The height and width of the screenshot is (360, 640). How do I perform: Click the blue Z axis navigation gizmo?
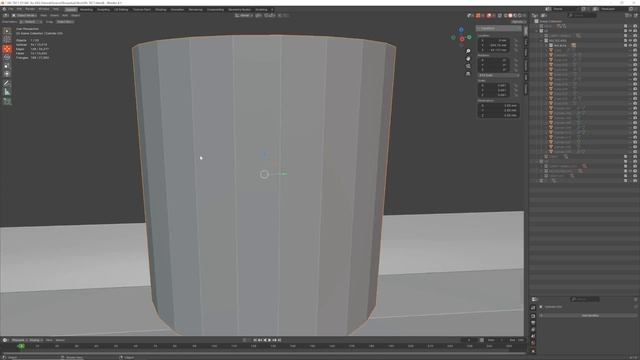pyautogui.click(x=461, y=30)
